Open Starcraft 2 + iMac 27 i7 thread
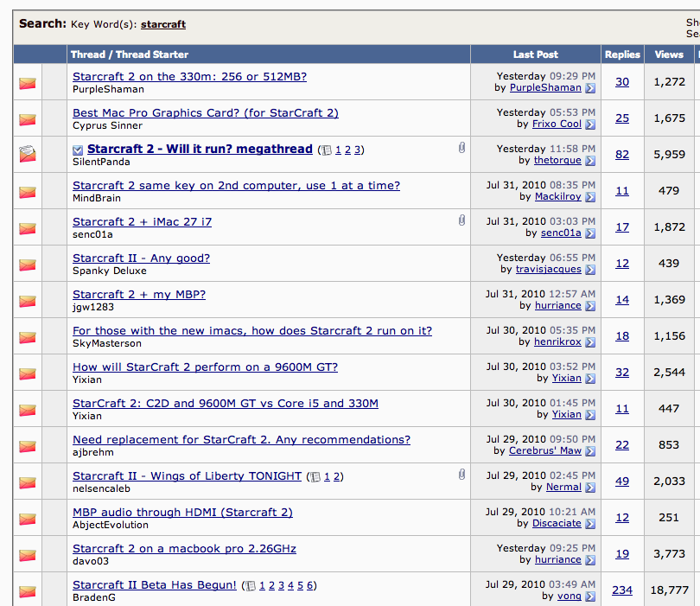The image size is (700, 606). 142,222
